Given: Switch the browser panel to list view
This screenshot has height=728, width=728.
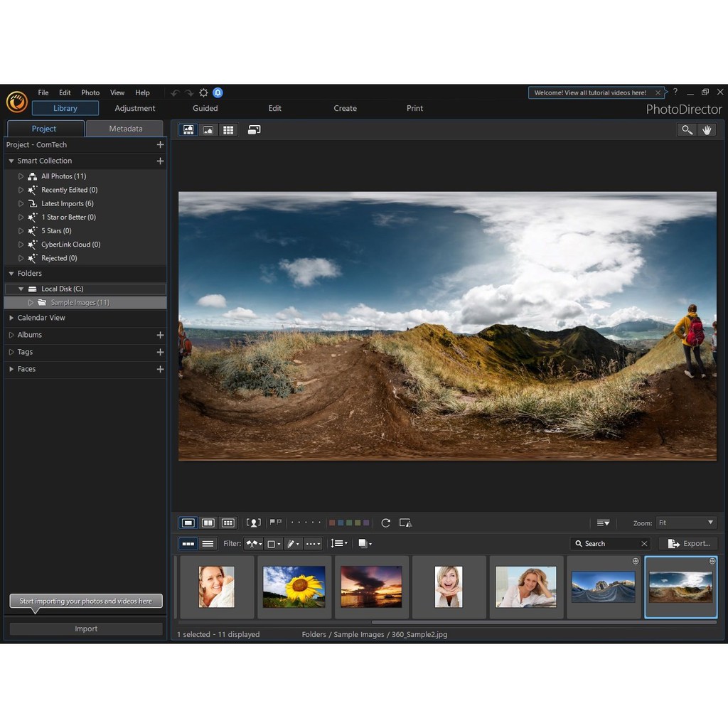Looking at the screenshot, I should click(x=208, y=544).
